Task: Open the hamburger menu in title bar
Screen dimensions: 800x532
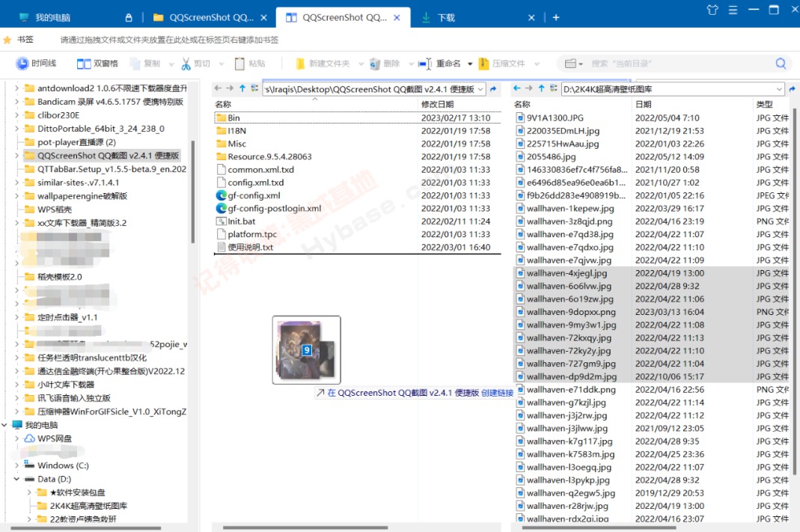Action: click(733, 10)
